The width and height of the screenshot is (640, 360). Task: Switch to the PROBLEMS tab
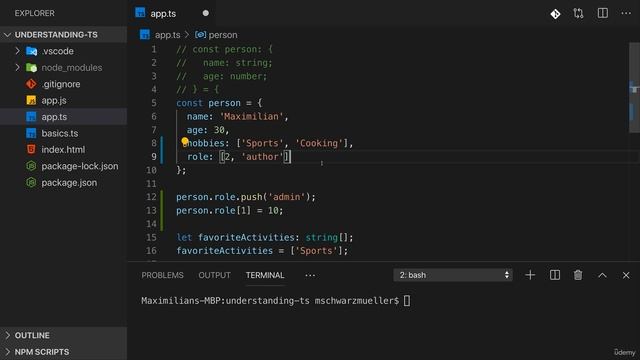tap(162, 276)
